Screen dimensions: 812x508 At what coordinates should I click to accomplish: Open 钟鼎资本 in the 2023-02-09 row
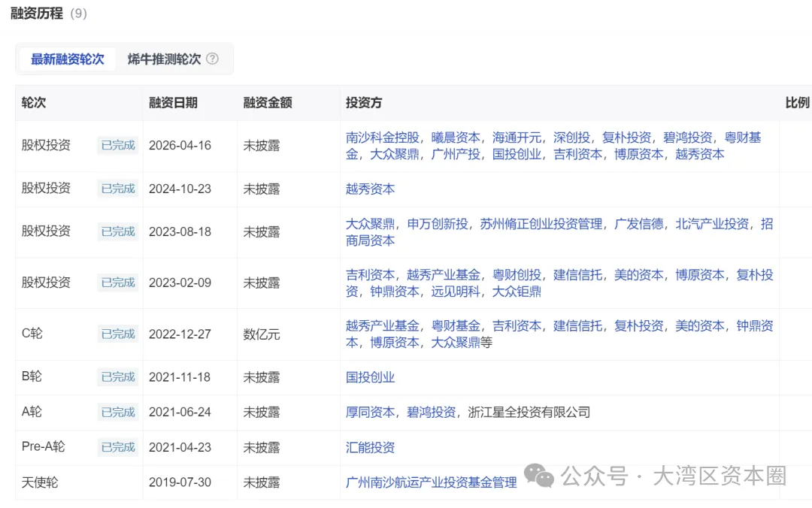(394, 292)
